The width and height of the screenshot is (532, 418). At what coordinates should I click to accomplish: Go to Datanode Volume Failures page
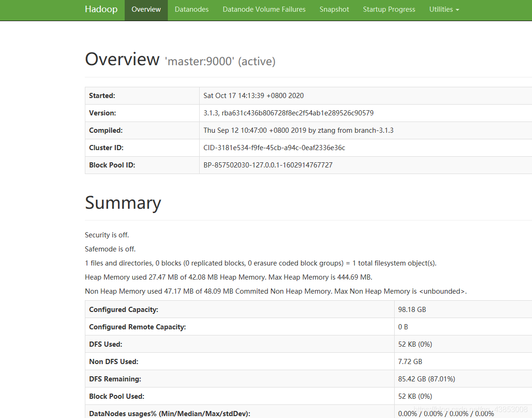(264, 9)
